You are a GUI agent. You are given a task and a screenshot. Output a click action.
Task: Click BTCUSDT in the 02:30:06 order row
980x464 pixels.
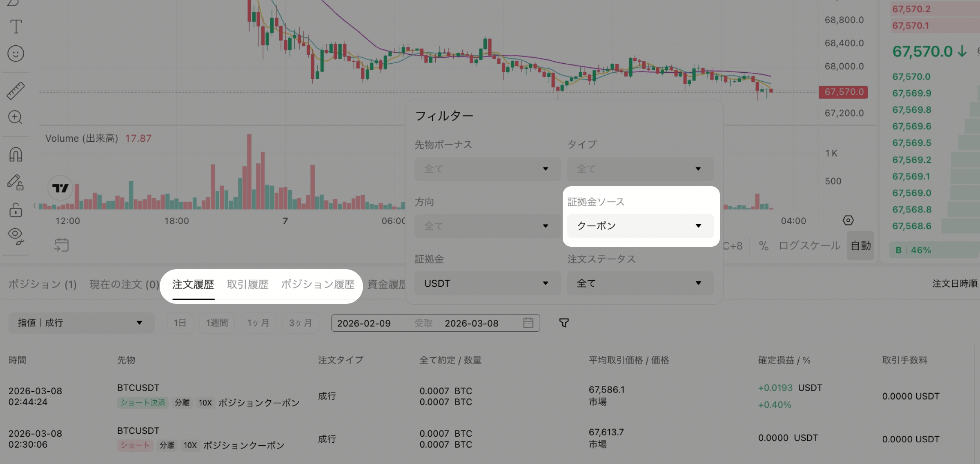click(x=138, y=431)
